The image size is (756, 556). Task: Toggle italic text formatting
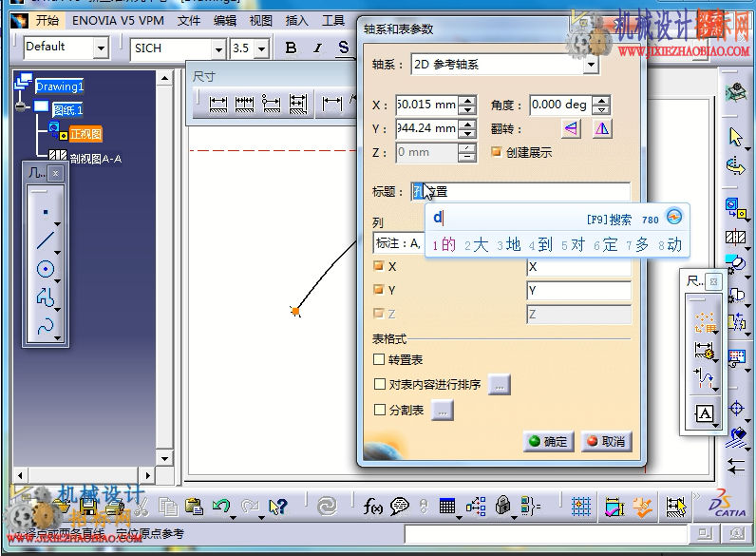click(x=317, y=48)
